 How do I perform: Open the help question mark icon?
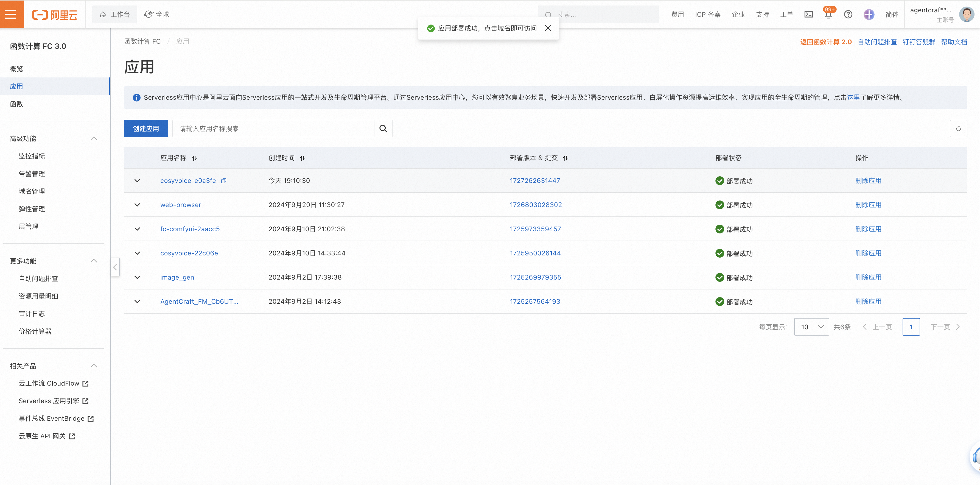848,15
